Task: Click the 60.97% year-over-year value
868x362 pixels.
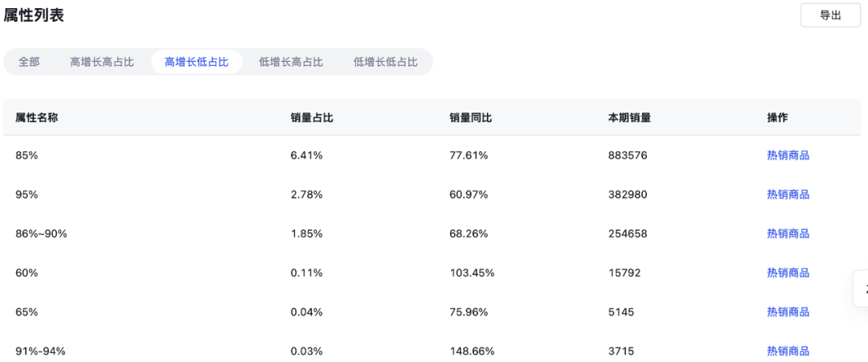Action: (x=469, y=195)
